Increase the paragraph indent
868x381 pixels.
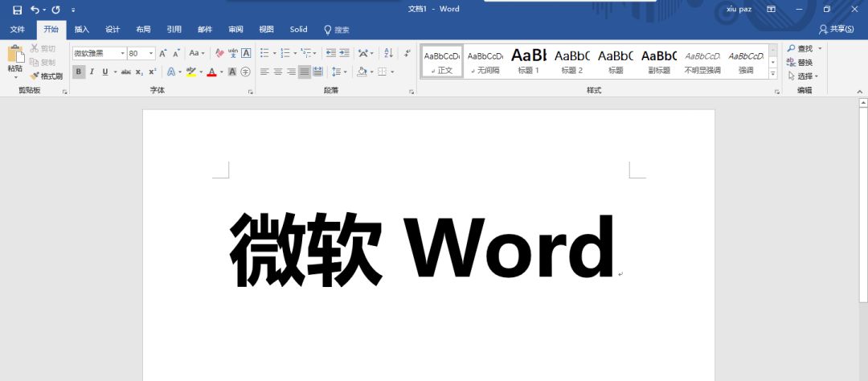(x=344, y=53)
